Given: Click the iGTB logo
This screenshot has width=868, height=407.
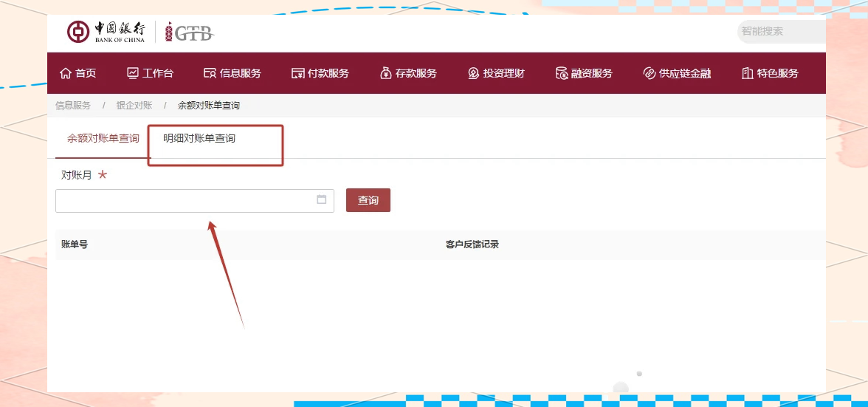Looking at the screenshot, I should click(189, 32).
